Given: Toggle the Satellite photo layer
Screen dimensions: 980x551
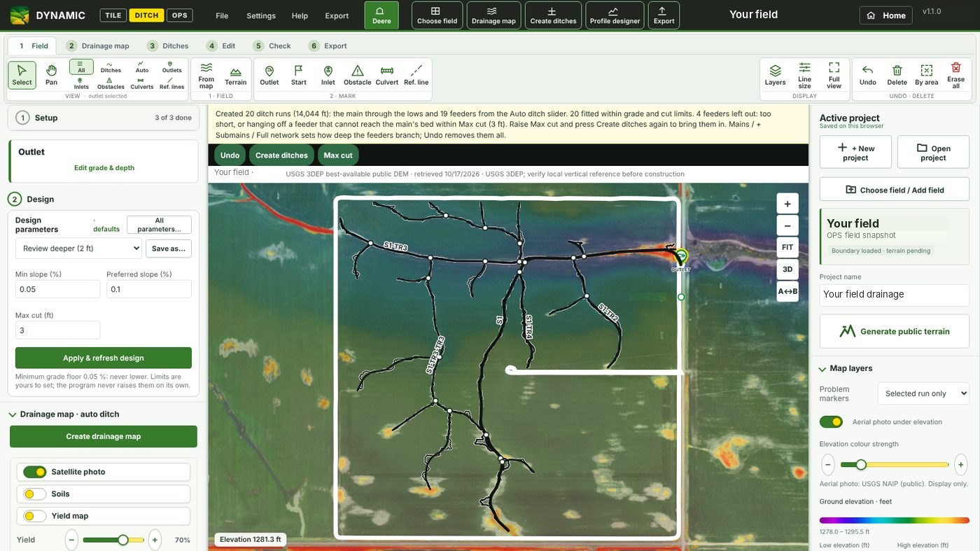Looking at the screenshot, I should tap(35, 472).
